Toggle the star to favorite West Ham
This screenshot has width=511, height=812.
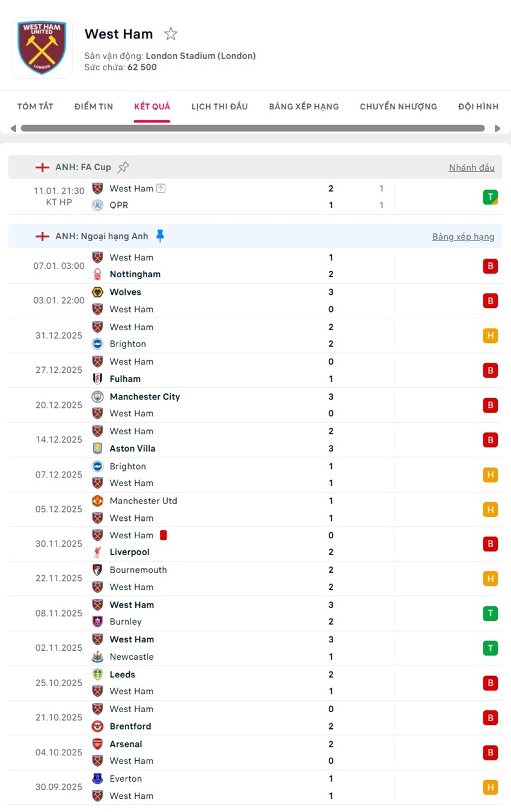pos(170,34)
